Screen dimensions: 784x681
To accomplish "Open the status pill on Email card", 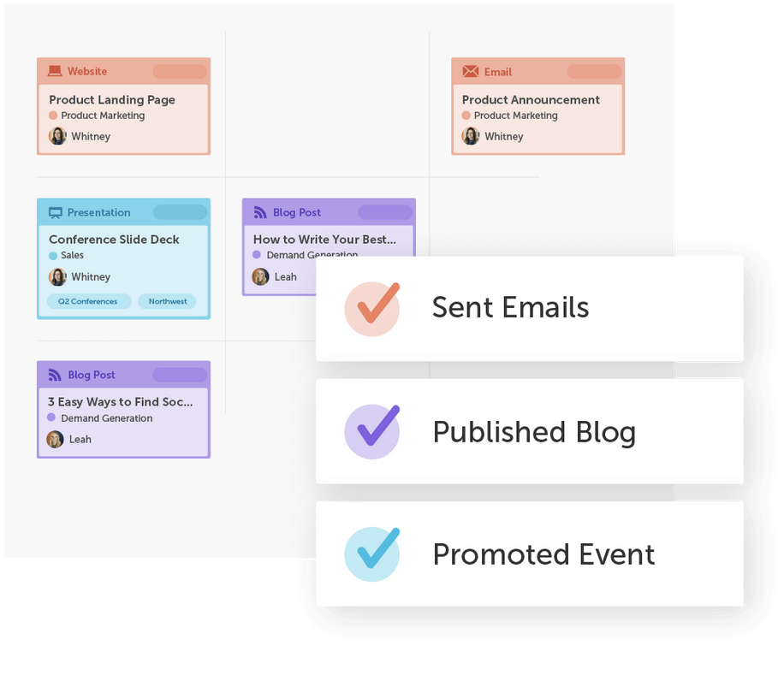I will coord(594,72).
